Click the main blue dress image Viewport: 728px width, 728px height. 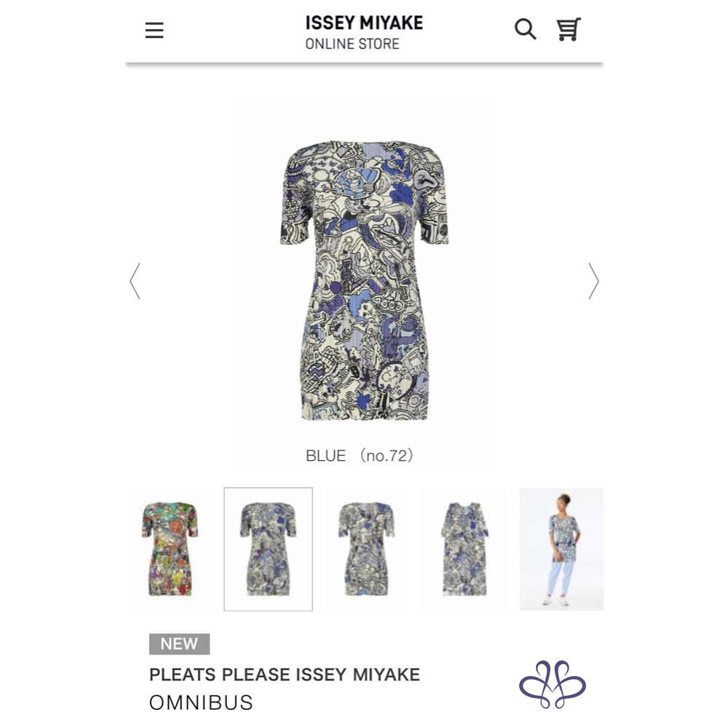[x=365, y=281]
